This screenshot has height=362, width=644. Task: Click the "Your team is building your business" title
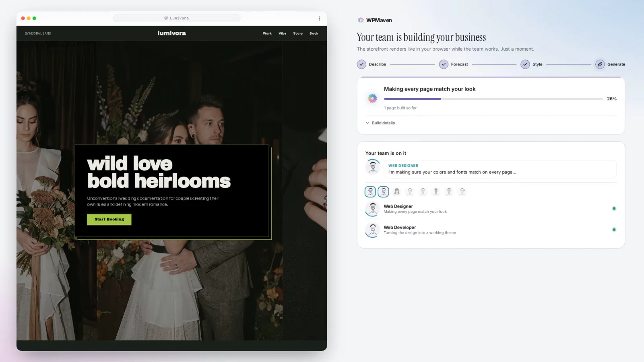click(x=421, y=37)
